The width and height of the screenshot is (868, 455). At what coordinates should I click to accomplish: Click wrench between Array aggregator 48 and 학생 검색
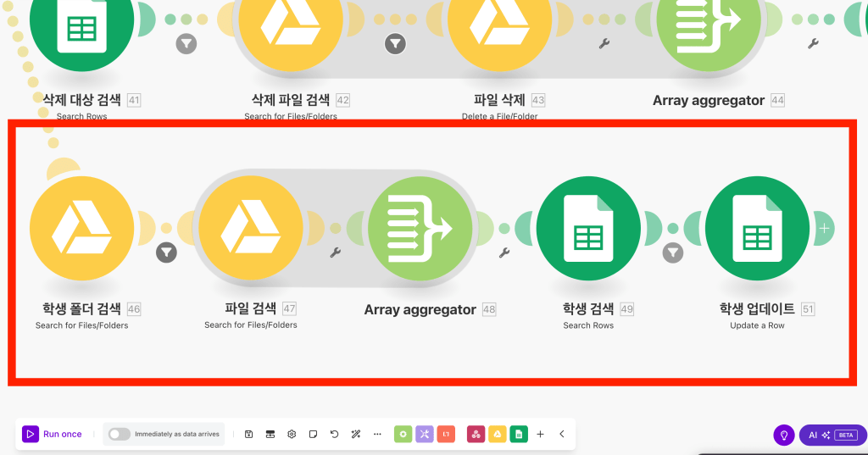click(504, 253)
